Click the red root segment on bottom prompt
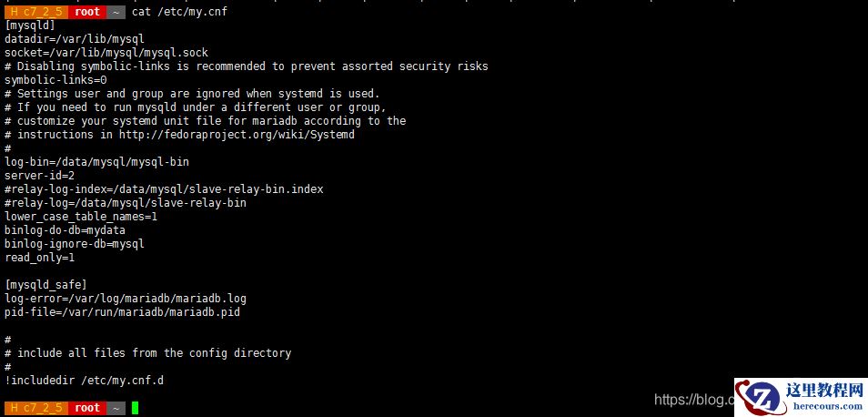Screen dimensions: 868x417 pyautogui.click(x=87, y=408)
